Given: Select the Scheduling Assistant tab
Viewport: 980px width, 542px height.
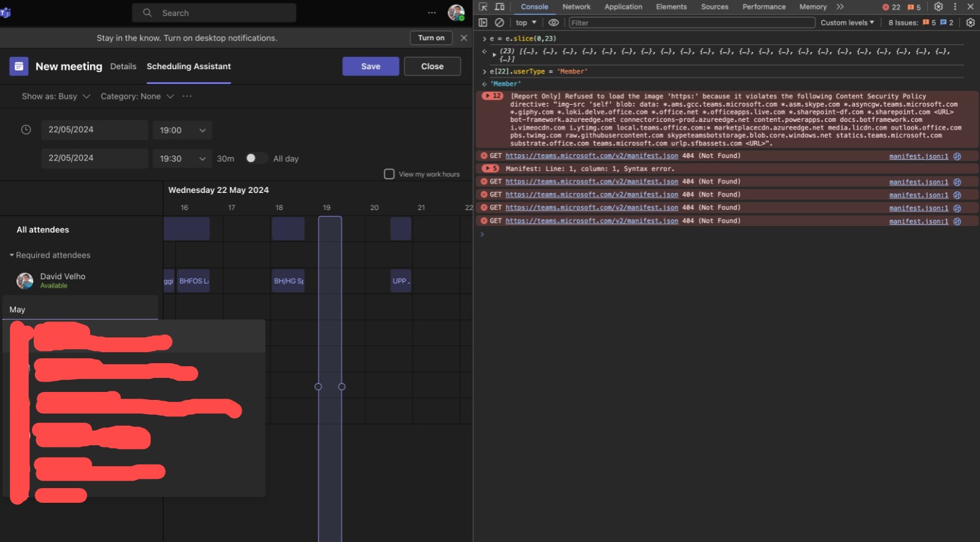Looking at the screenshot, I should coord(189,66).
